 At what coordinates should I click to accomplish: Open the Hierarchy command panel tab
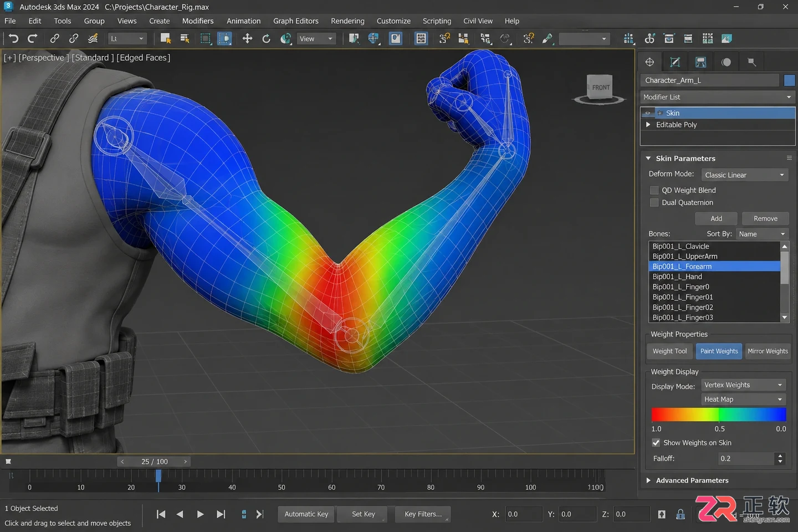700,62
